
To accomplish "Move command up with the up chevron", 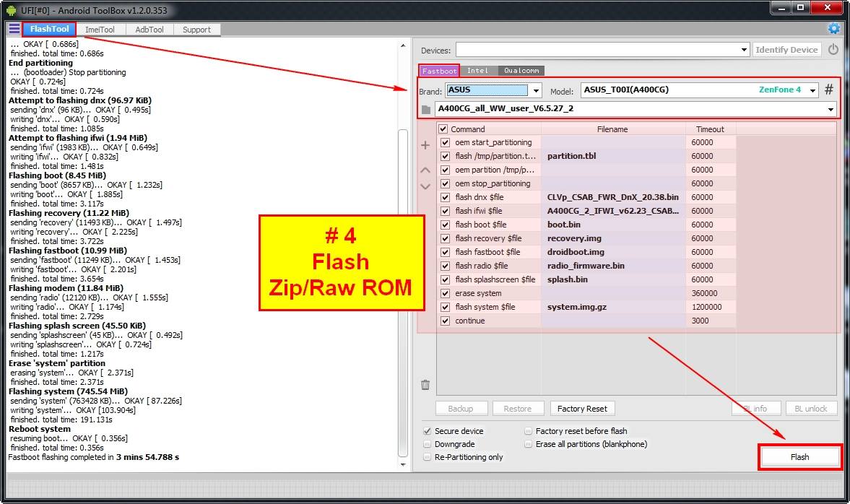I will coord(425,170).
